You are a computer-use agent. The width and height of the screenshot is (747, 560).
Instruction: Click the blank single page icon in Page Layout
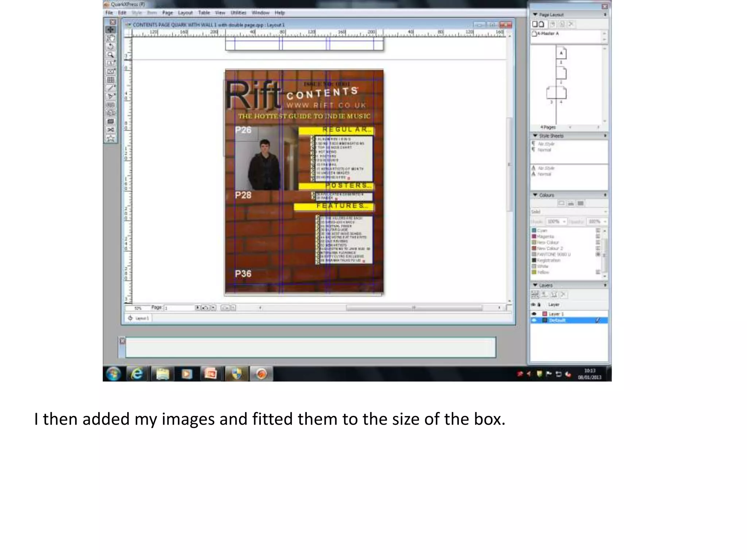point(535,24)
